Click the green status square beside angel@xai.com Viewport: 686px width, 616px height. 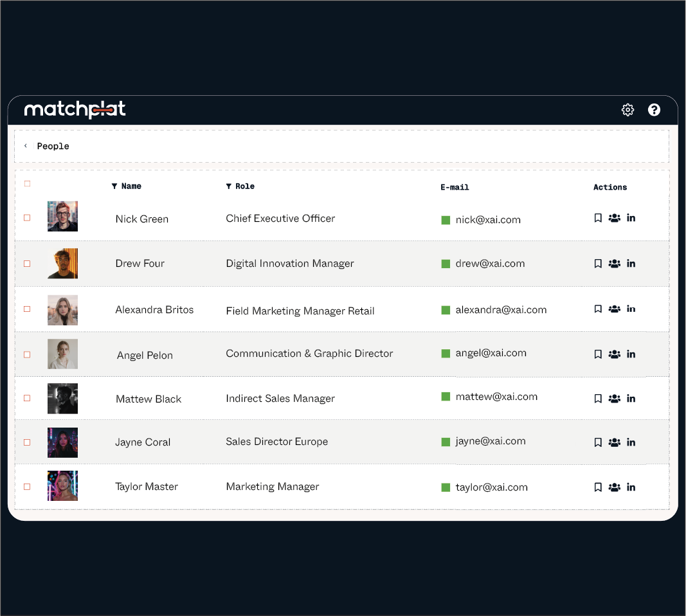point(446,354)
